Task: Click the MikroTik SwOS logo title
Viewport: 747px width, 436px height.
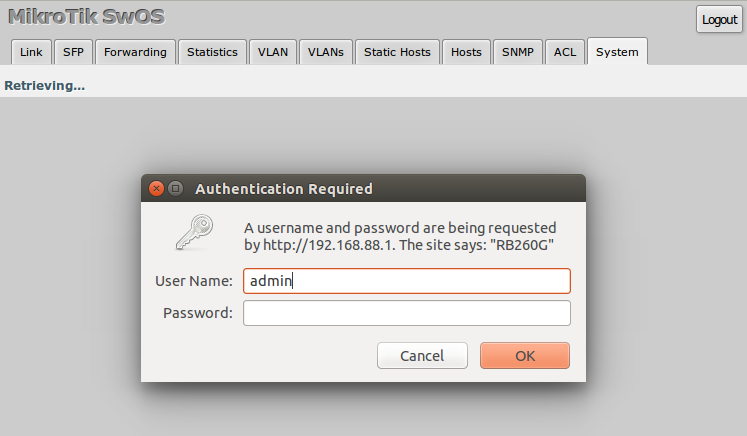Action: (x=86, y=17)
